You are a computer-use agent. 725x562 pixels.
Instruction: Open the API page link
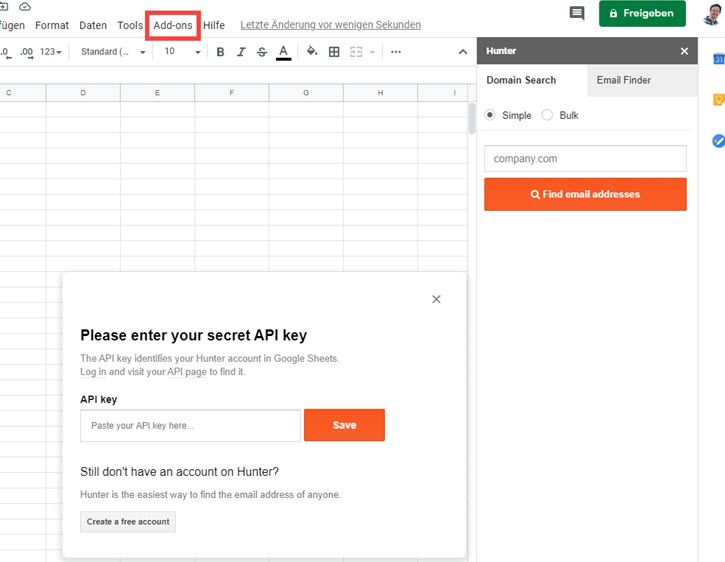pyautogui.click(x=187, y=371)
